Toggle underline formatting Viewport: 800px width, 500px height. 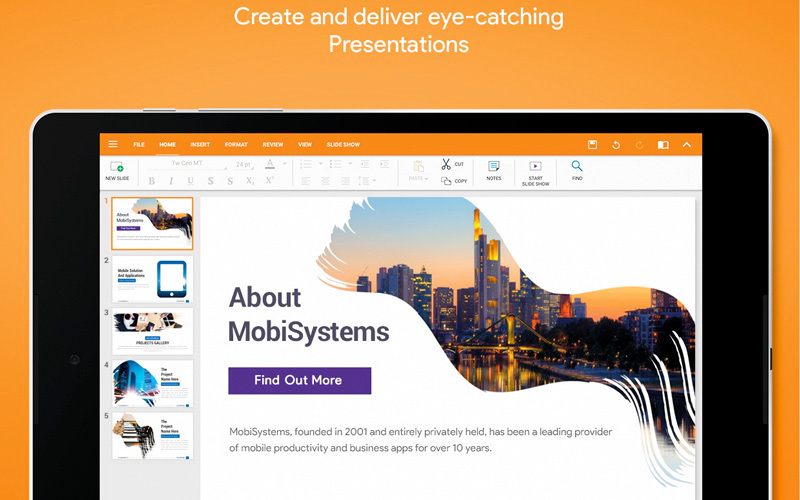click(x=190, y=181)
